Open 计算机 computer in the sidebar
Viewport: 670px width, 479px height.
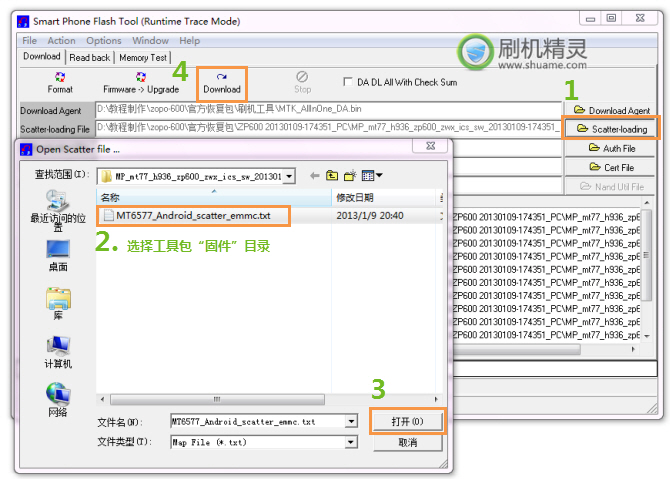pyautogui.click(x=58, y=352)
